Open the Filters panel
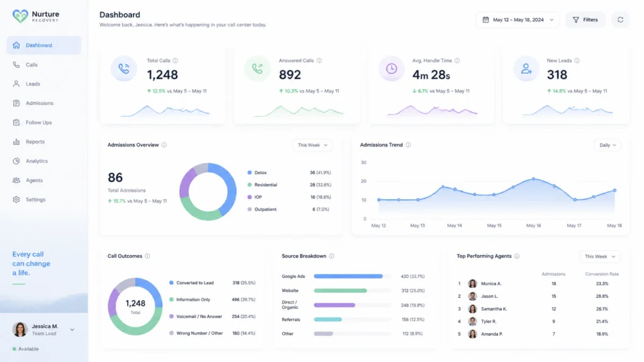This screenshot has height=362, width=644. pyautogui.click(x=586, y=19)
